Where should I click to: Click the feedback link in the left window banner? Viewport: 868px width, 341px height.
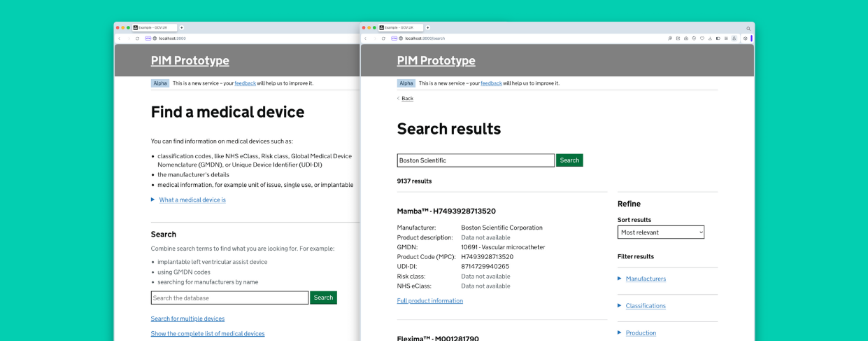pyautogui.click(x=245, y=83)
